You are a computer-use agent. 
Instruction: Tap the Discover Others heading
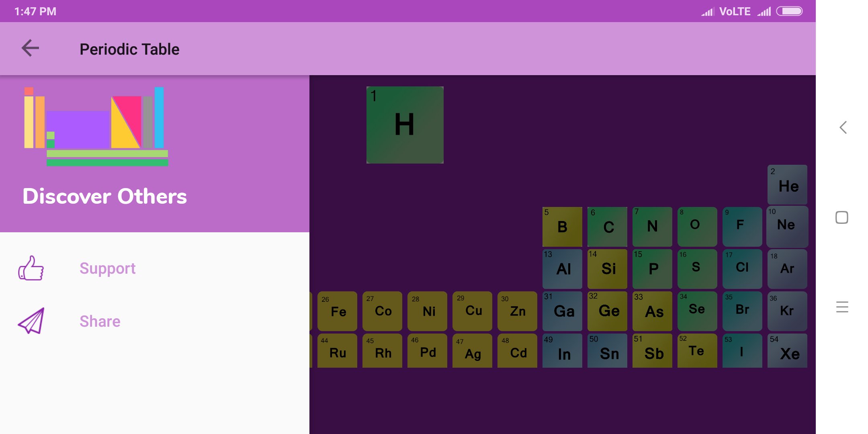tap(105, 196)
